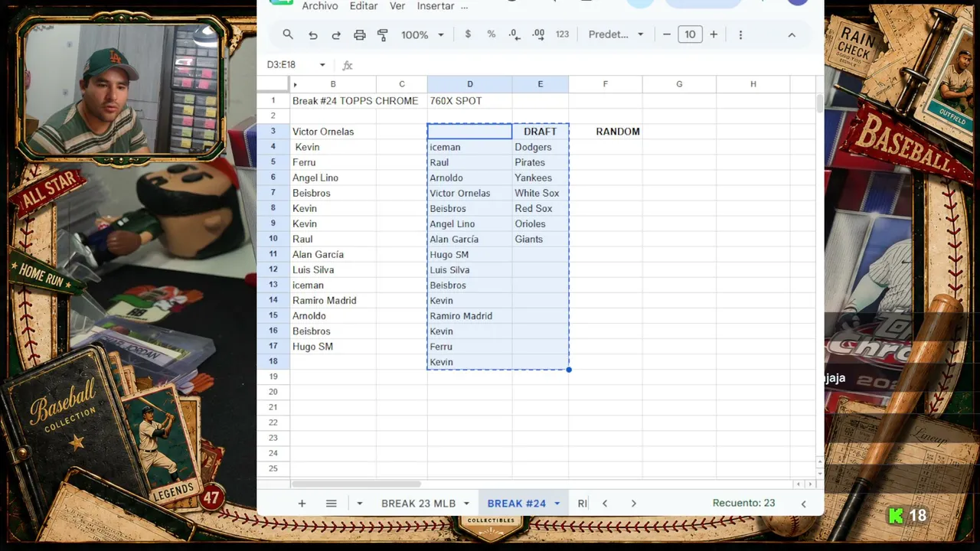
Task: Select Ramiro Madrid cell in column D
Action: [x=469, y=315]
